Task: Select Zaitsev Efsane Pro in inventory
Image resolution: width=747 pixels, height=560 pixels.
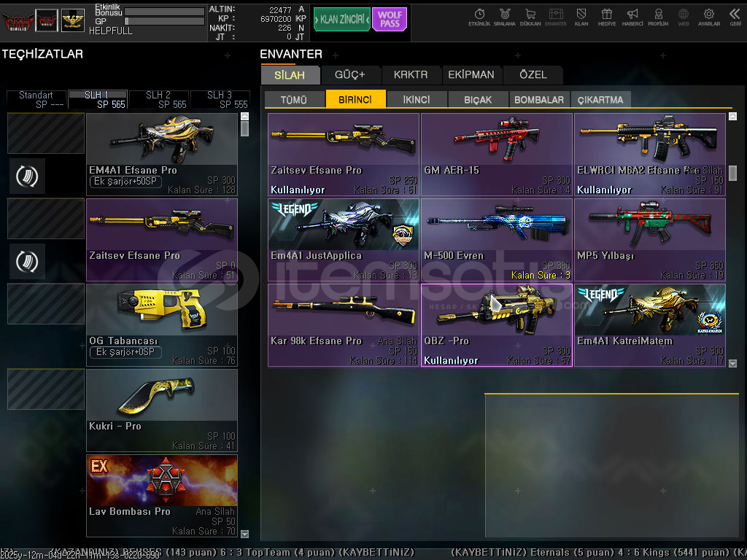Action: click(x=343, y=155)
